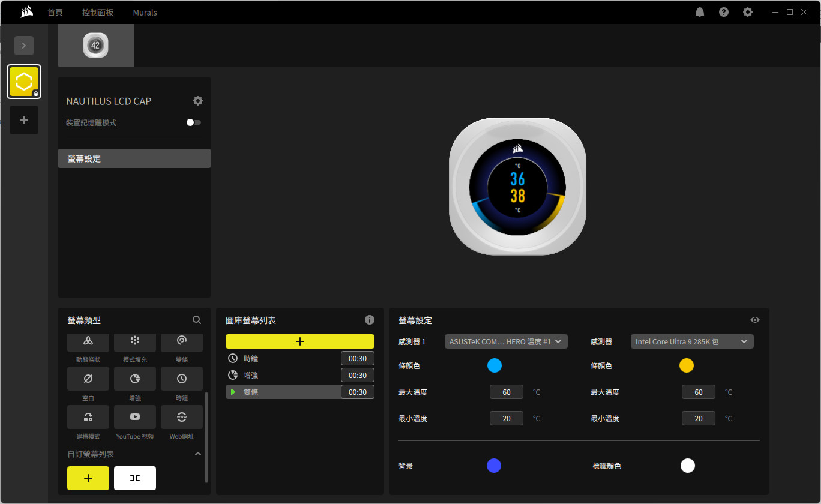Open the Intel Core Ultra 9 285K sensor dropdown
The image size is (821, 504).
[692, 341]
